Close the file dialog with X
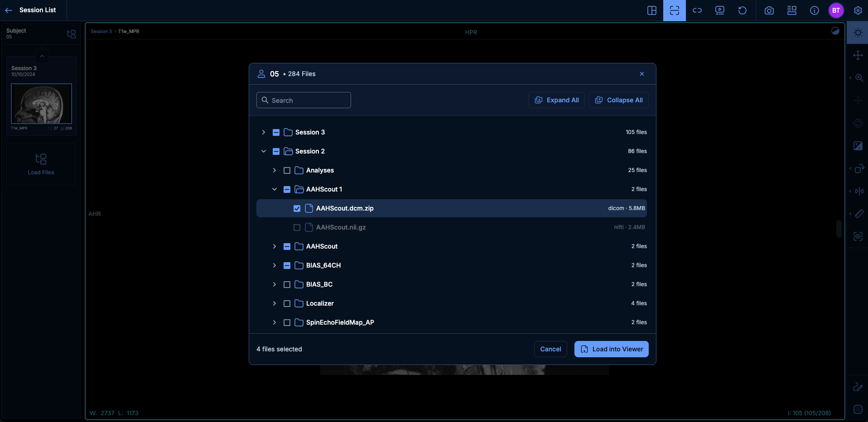868x422 pixels. coord(642,74)
